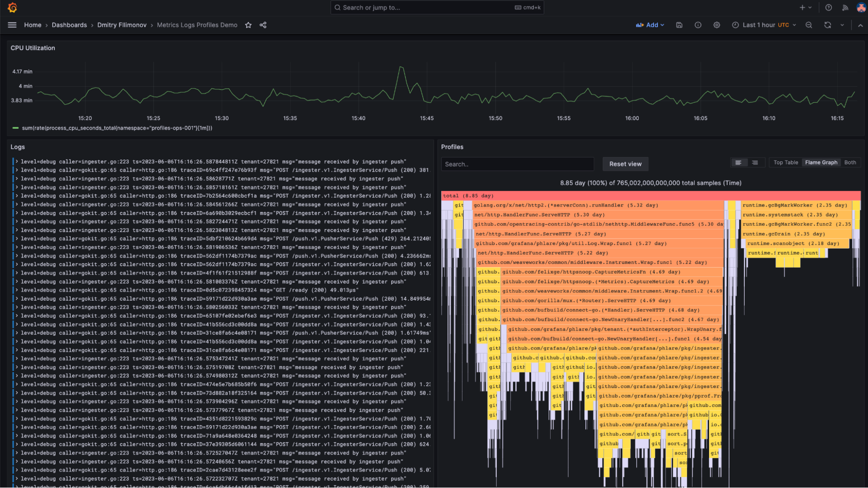This screenshot has width=868, height=488.
Task: Click the Reset view button
Action: (x=625, y=164)
